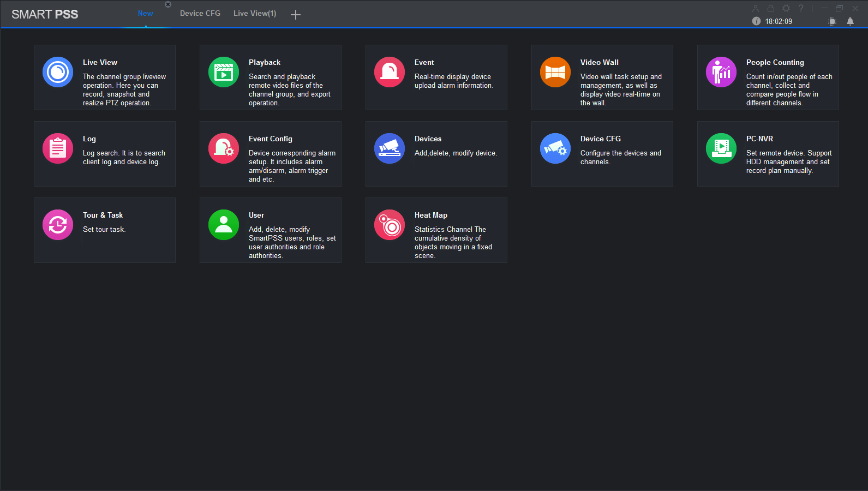Click the Device CFG card title
868x491 pixels.
pos(601,139)
